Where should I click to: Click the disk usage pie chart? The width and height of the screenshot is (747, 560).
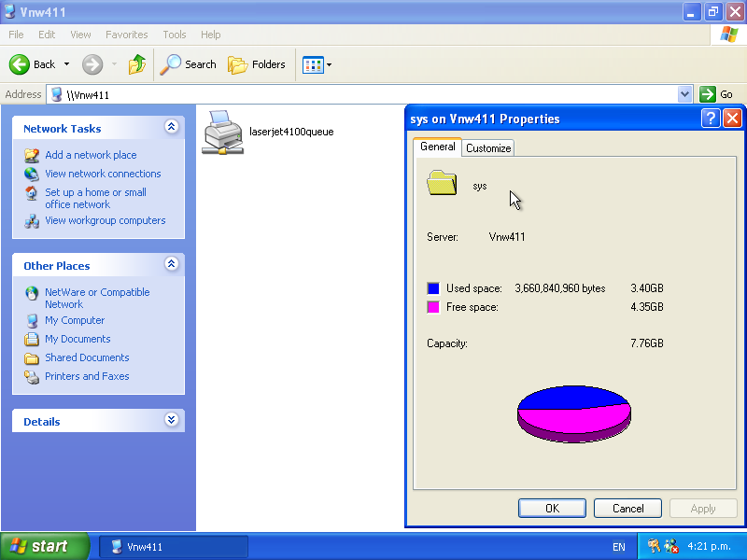coord(574,413)
